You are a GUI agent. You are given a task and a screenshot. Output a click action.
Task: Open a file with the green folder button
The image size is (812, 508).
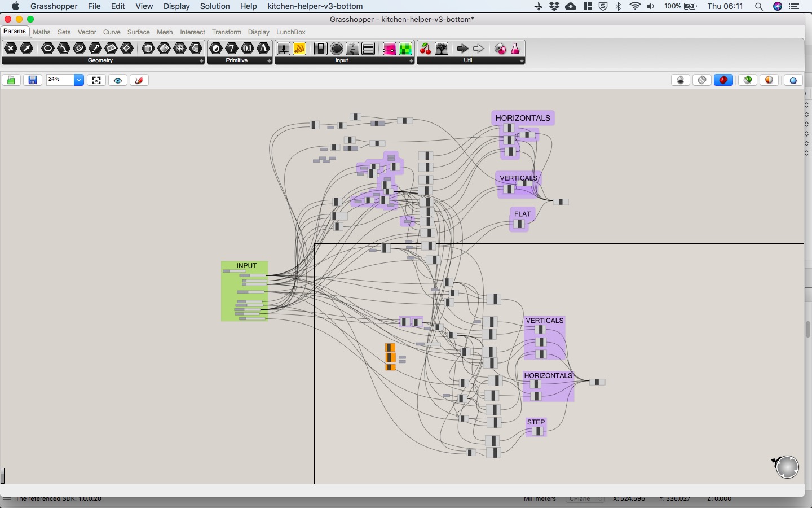point(11,80)
